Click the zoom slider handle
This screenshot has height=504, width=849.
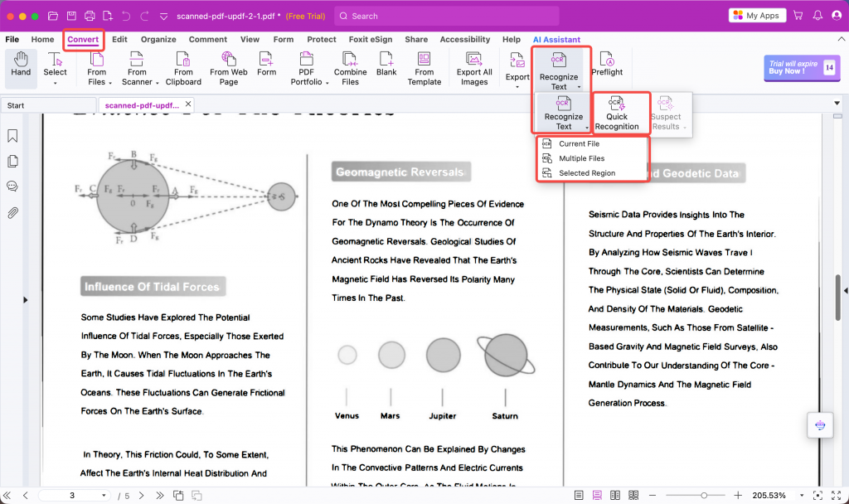(704, 496)
